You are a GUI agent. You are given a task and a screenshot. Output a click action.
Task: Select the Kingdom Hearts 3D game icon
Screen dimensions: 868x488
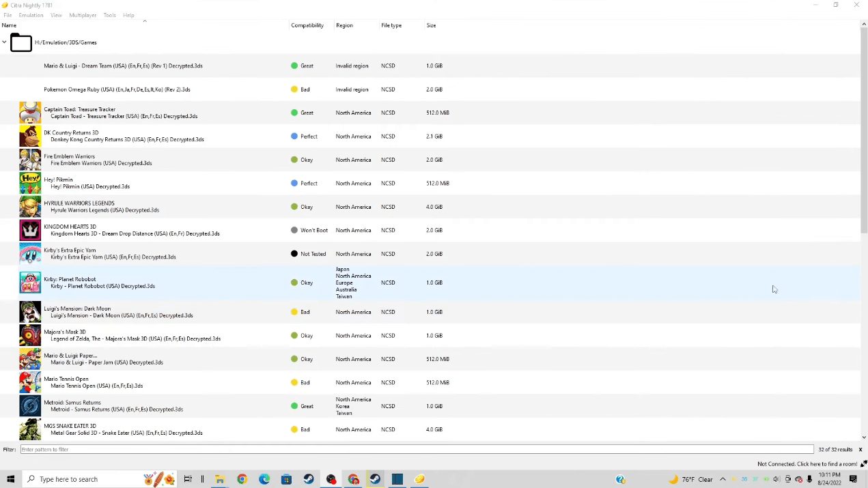coord(30,230)
